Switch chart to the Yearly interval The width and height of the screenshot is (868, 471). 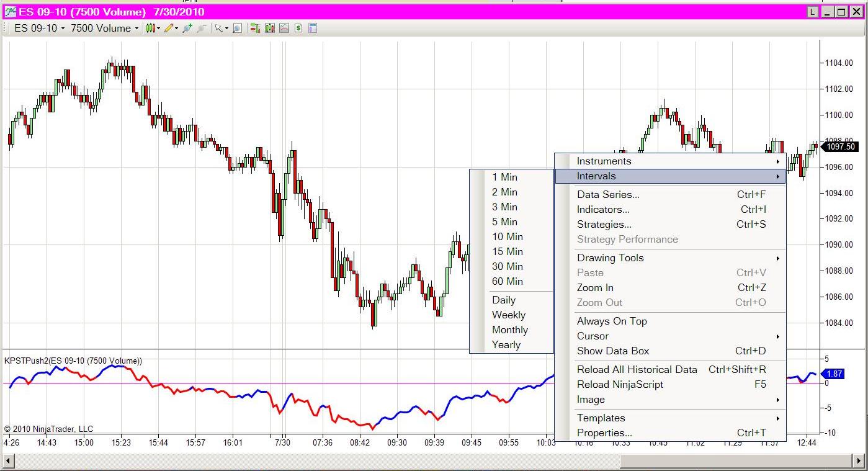511,344
